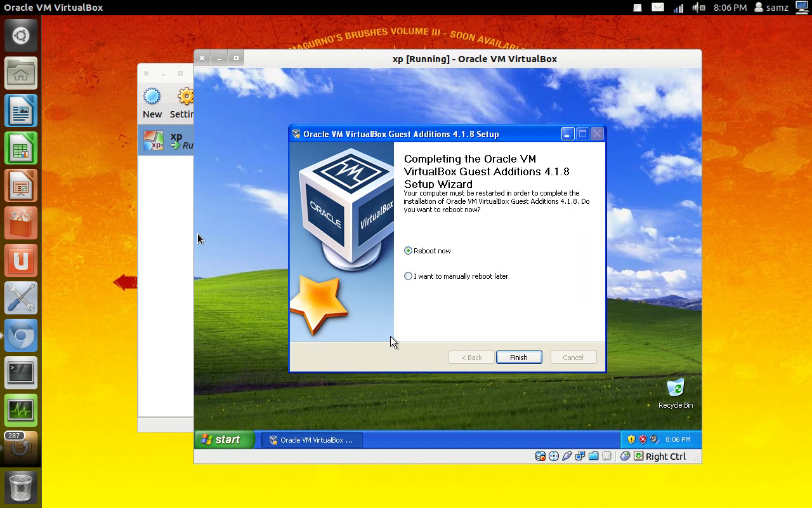Click Settings gear in VirtualBox Manager toolbar
The width and height of the screenshot is (812, 508).
point(183,103)
